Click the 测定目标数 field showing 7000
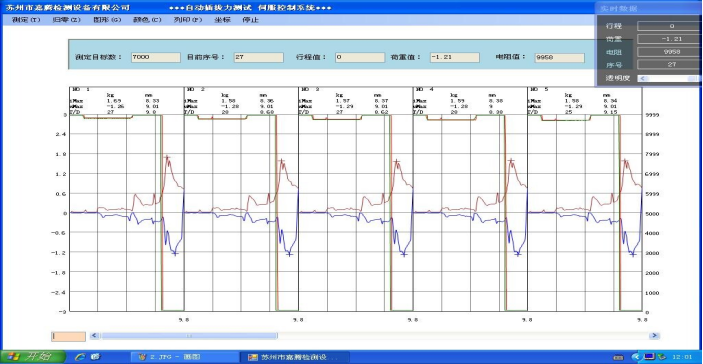 point(156,57)
